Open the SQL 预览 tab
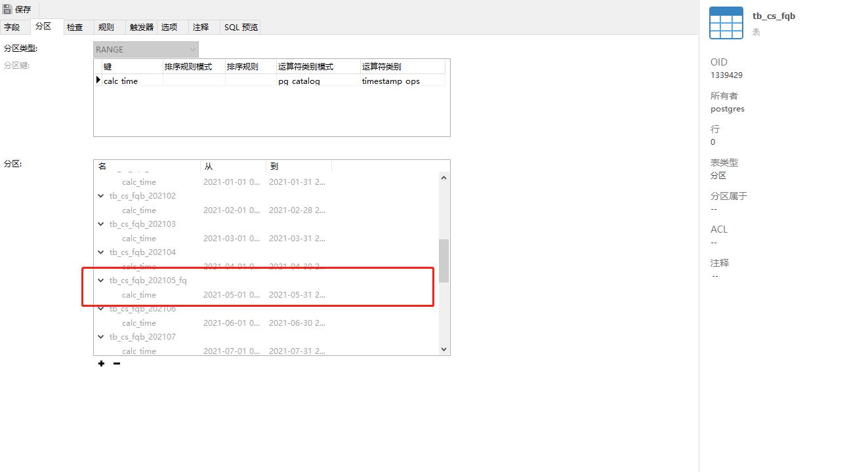Viewport: 868px width, 472px height. coord(241,27)
